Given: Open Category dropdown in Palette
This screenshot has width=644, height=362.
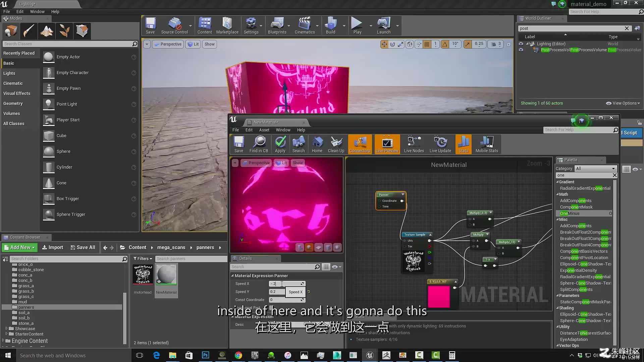Looking at the screenshot, I should [x=596, y=169].
